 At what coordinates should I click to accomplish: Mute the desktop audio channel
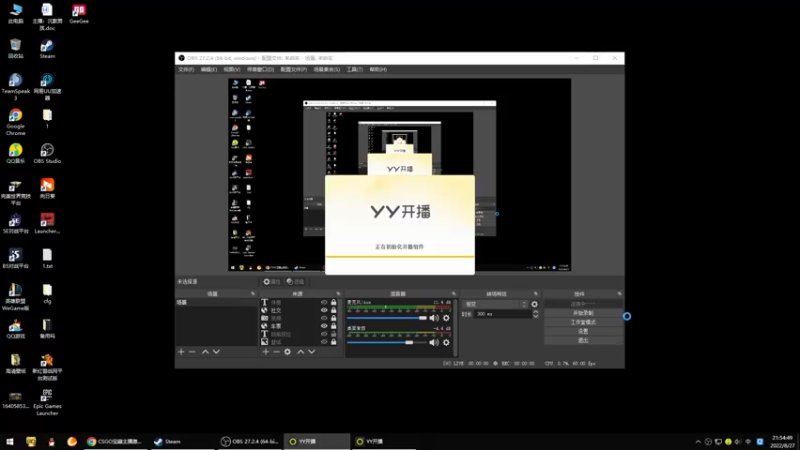(434, 342)
